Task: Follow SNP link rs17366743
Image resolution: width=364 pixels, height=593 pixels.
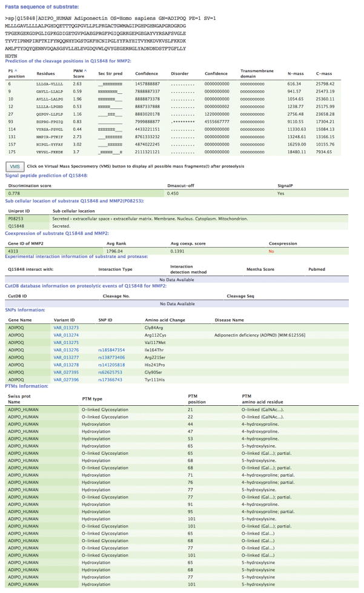Action: tap(110, 380)
